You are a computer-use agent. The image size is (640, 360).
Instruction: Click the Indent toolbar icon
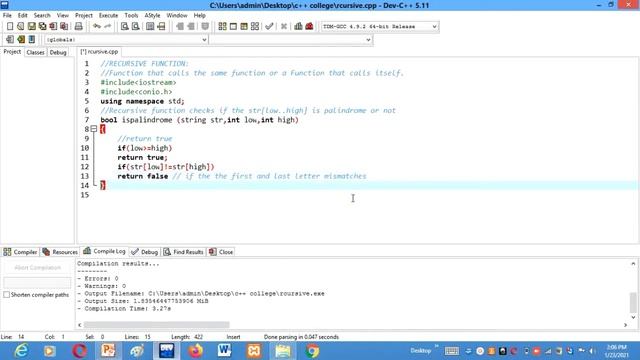pos(180,26)
